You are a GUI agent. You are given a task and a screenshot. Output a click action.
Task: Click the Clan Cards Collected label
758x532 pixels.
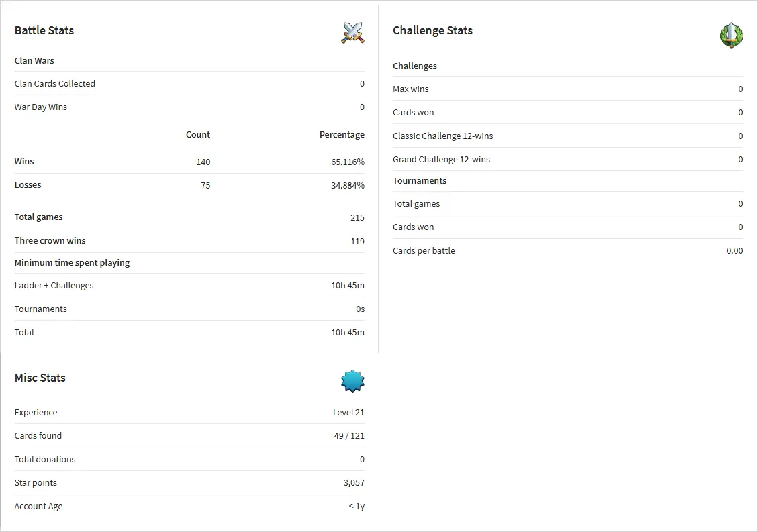click(x=55, y=83)
